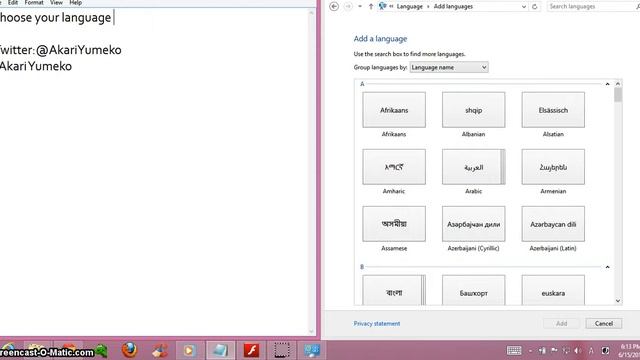Show hidden tray icons arrow
The image size is (640, 360).
530,351
